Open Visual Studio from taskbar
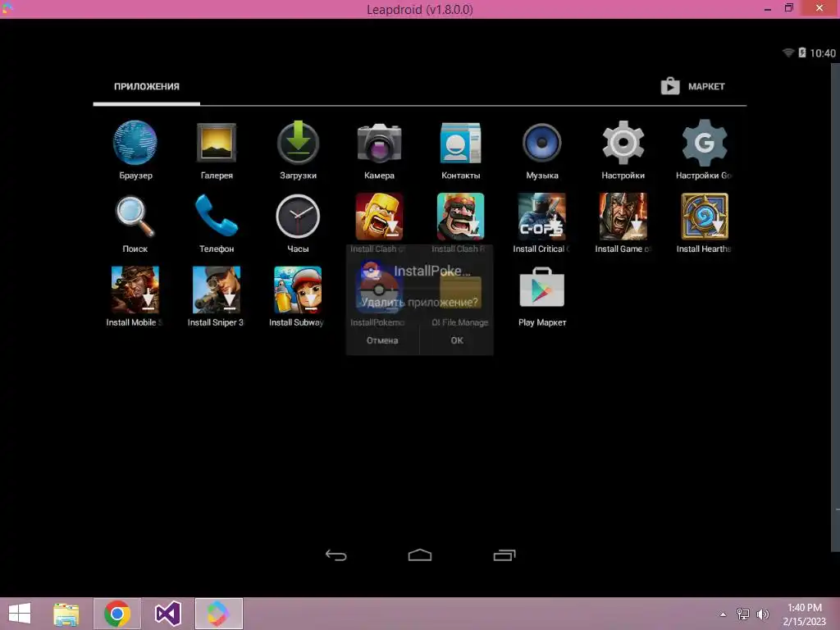Viewport: 840px width, 630px height. click(167, 614)
